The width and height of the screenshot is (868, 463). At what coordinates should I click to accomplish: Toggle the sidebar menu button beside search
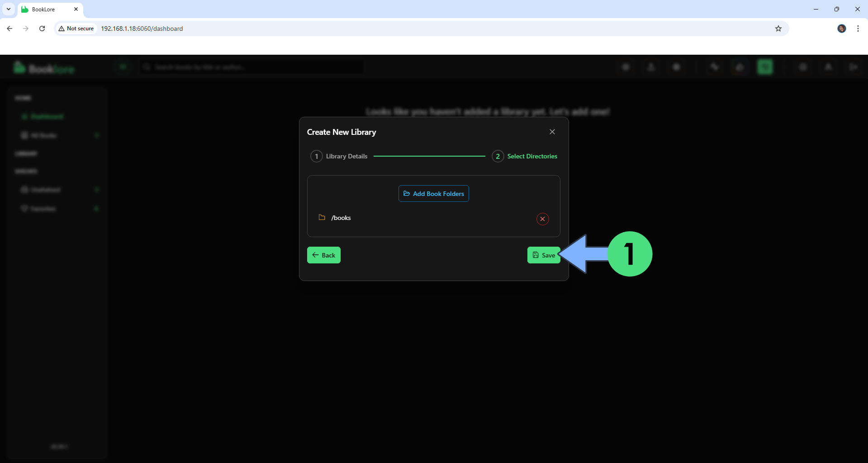click(x=123, y=67)
